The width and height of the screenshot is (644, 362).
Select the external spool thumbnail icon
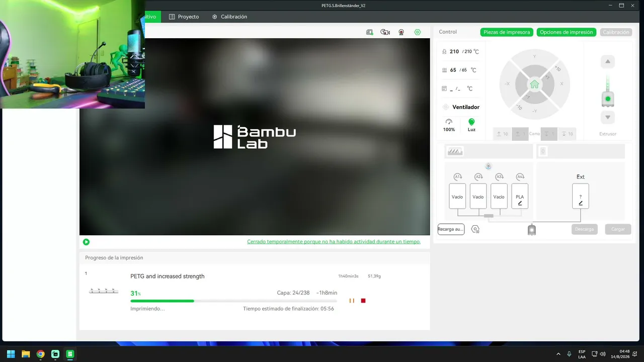(x=543, y=151)
